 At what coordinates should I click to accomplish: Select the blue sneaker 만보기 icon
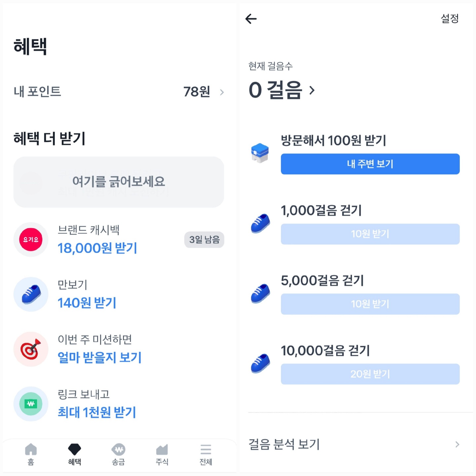click(31, 294)
